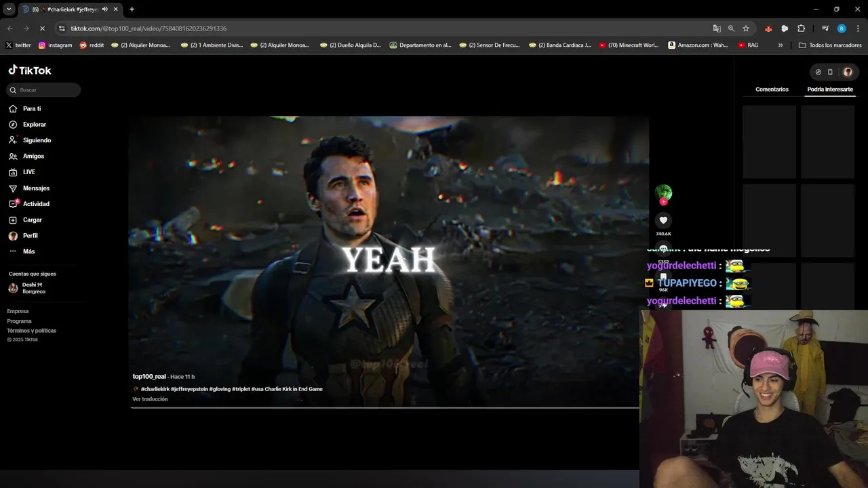Viewport: 868px width, 488px height.
Task: Open the Chrome three-dot menu
Action: pos(858,28)
